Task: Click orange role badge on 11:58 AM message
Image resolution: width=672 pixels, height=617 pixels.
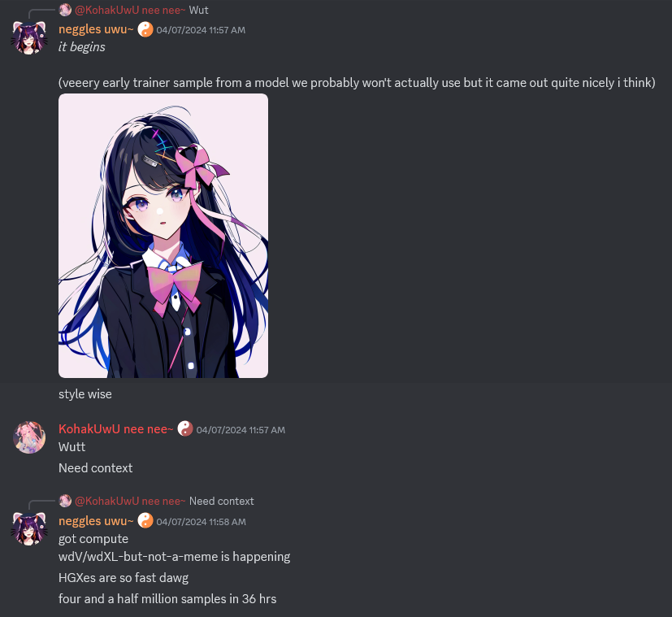Action: click(x=145, y=521)
